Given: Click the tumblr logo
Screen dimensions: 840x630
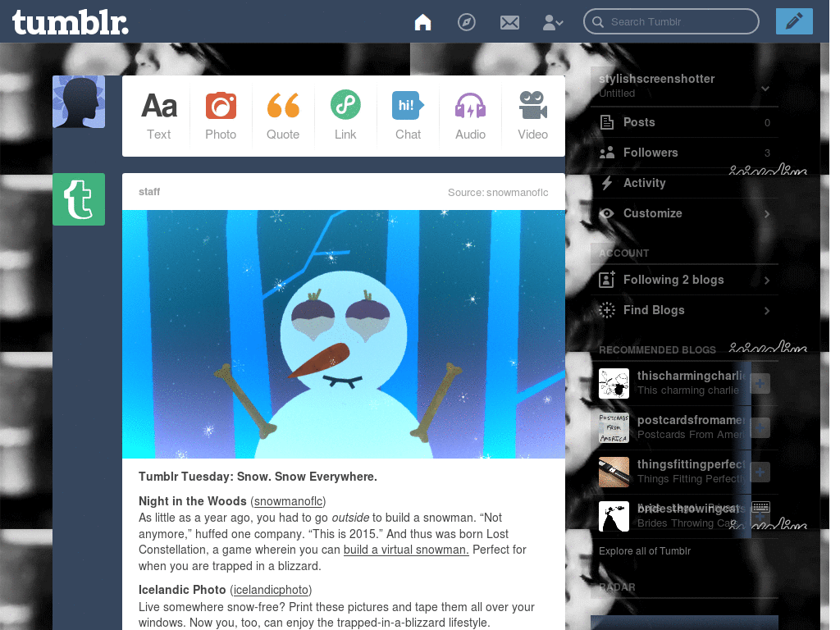Looking at the screenshot, I should click(x=71, y=22).
